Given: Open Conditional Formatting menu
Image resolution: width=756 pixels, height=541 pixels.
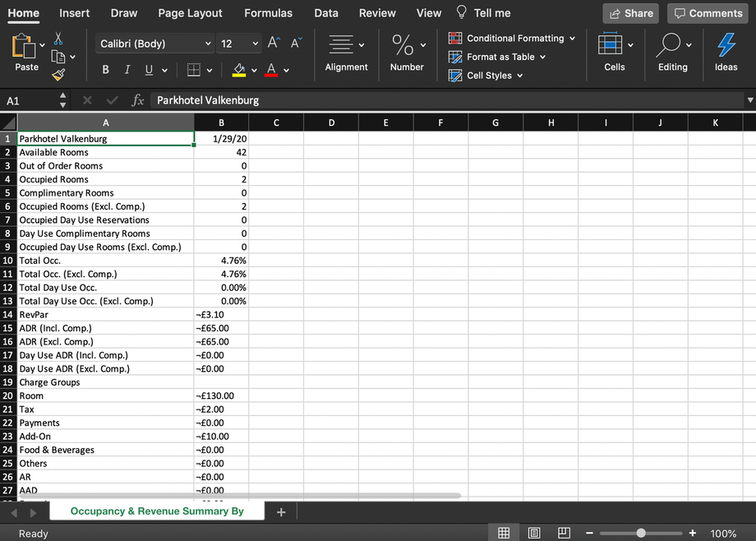Looking at the screenshot, I should coord(512,38).
